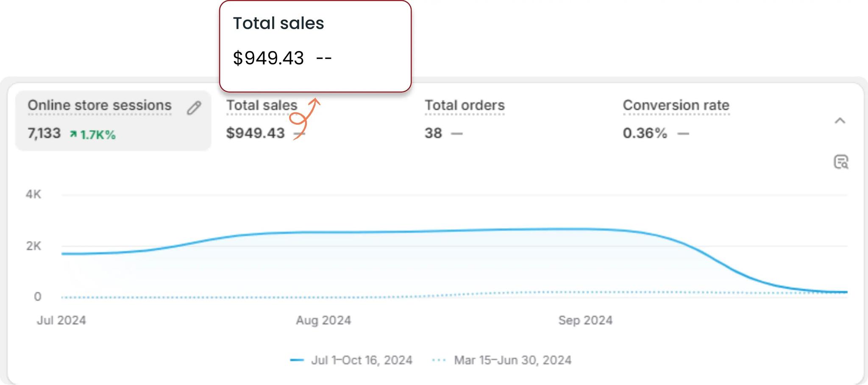Image resolution: width=868 pixels, height=385 pixels.
Task: Click the green upward trend arrow icon
Action: tap(73, 135)
